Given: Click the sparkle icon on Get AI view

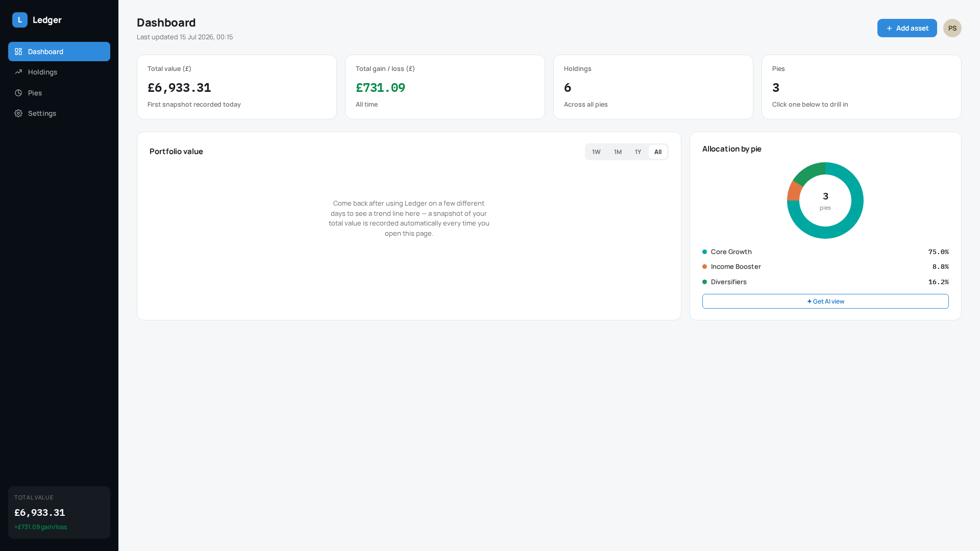Looking at the screenshot, I should point(809,302).
